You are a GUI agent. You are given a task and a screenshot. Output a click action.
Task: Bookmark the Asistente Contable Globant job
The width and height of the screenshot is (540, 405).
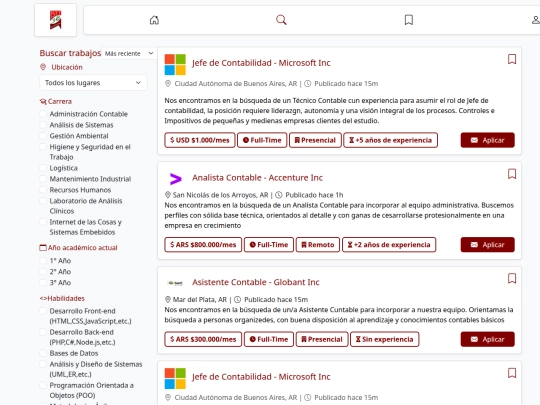tap(512, 278)
